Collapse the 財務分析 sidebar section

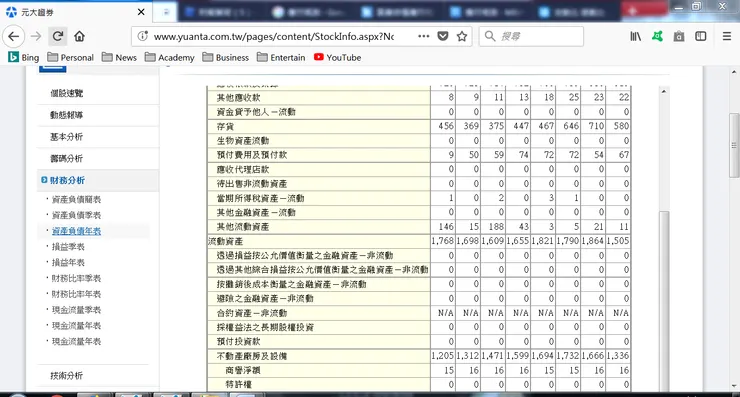point(67,180)
